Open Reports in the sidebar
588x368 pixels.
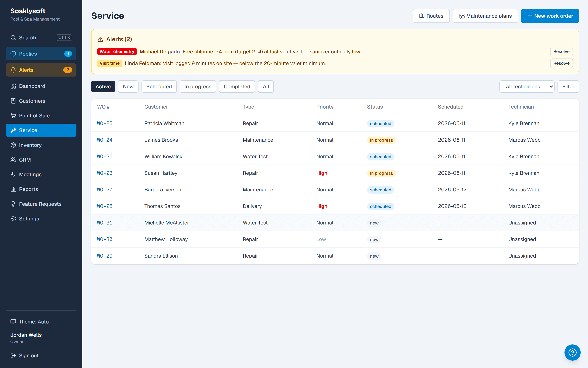pos(41,189)
